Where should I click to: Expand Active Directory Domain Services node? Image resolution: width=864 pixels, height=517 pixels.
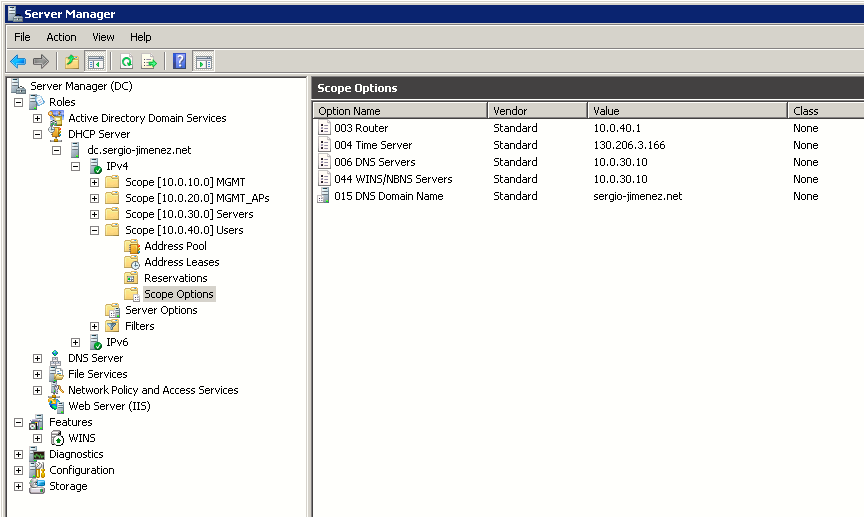[x=37, y=119]
